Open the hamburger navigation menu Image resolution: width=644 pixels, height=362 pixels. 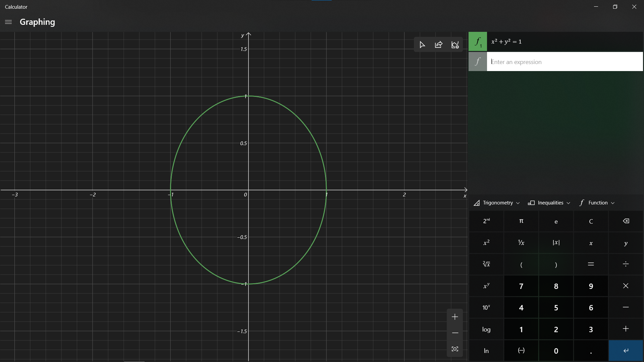click(x=8, y=22)
